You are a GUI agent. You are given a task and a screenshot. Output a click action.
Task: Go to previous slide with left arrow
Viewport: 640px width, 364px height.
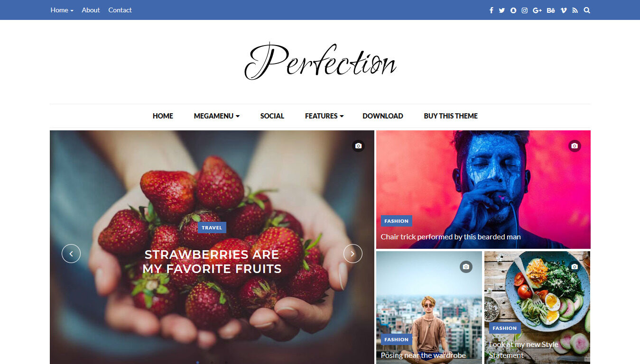click(71, 254)
